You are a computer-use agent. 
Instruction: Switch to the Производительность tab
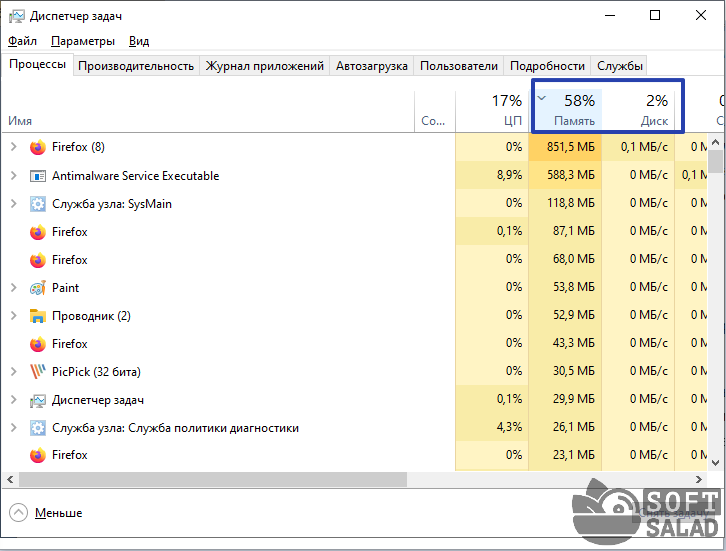136,66
